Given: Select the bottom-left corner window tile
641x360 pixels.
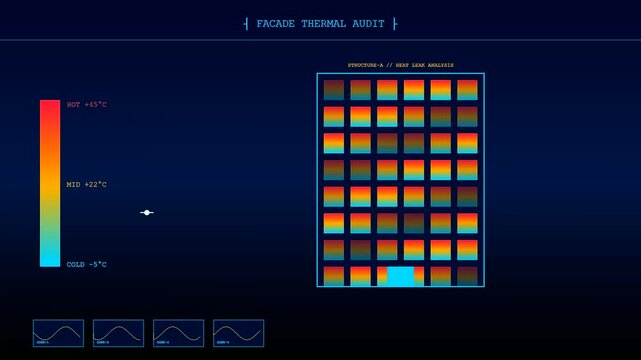Looking at the screenshot, I should 334,276.
